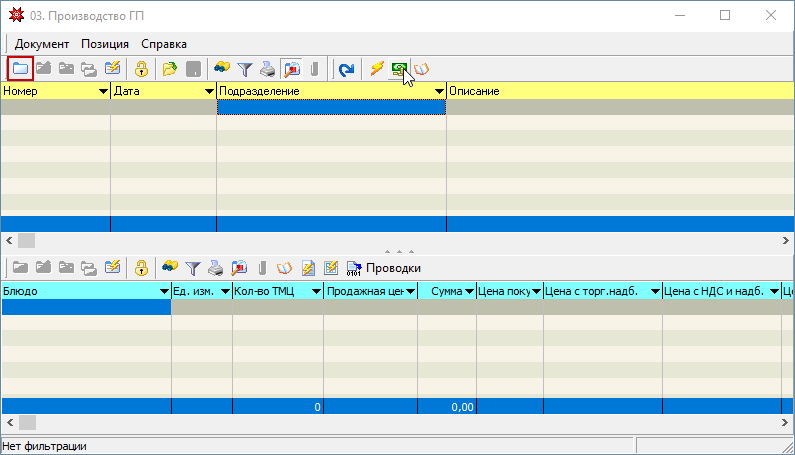The width and height of the screenshot is (795, 455).
Task: Open the funnel filter in the lower positions toolbar
Action: pos(193,268)
